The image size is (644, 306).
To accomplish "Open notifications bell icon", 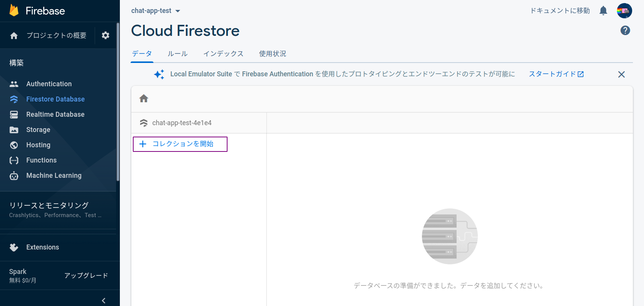I will click(x=603, y=11).
